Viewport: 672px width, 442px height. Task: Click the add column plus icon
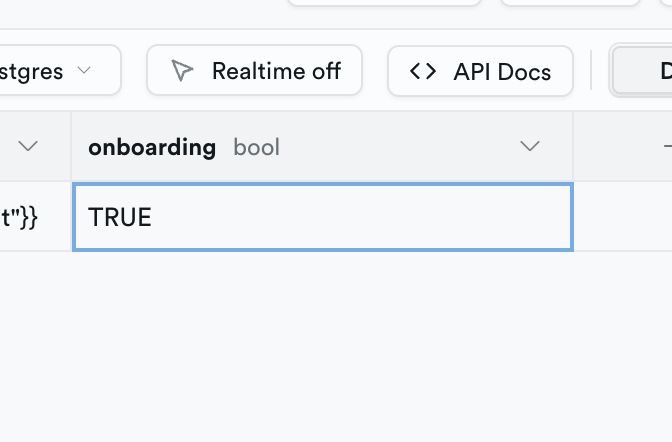pos(666,147)
